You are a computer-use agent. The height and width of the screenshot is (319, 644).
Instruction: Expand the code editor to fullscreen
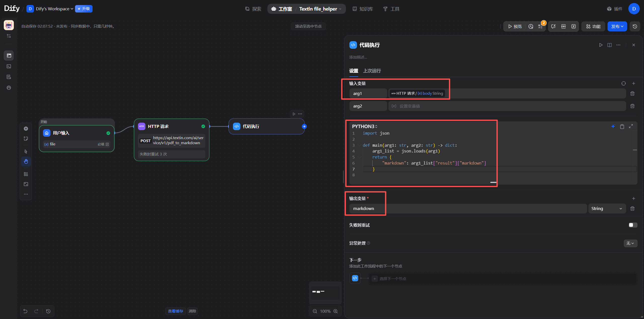(x=631, y=126)
